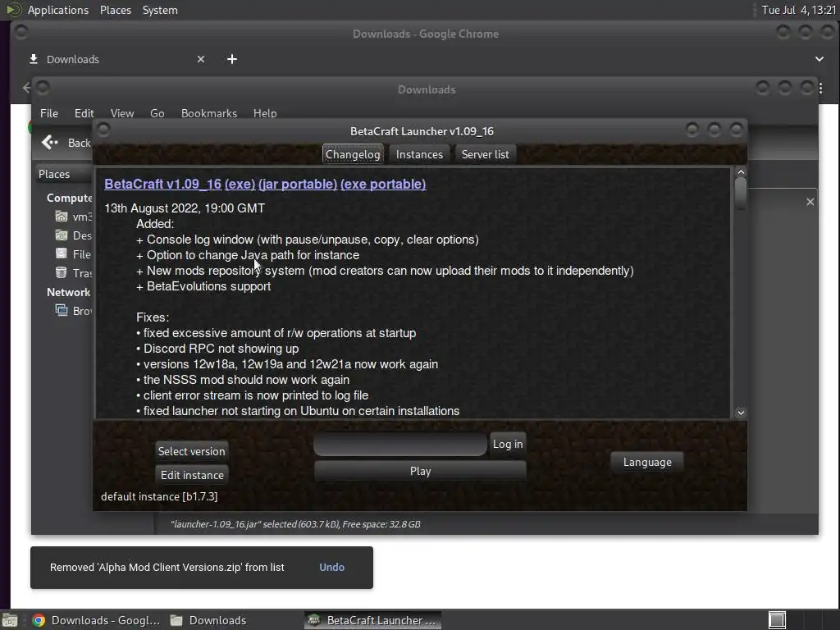Click the clock in top panel

tap(799, 10)
